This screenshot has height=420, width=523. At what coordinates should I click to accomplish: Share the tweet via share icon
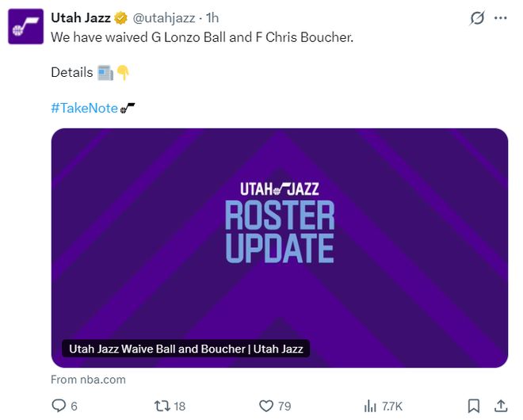tap(500, 406)
